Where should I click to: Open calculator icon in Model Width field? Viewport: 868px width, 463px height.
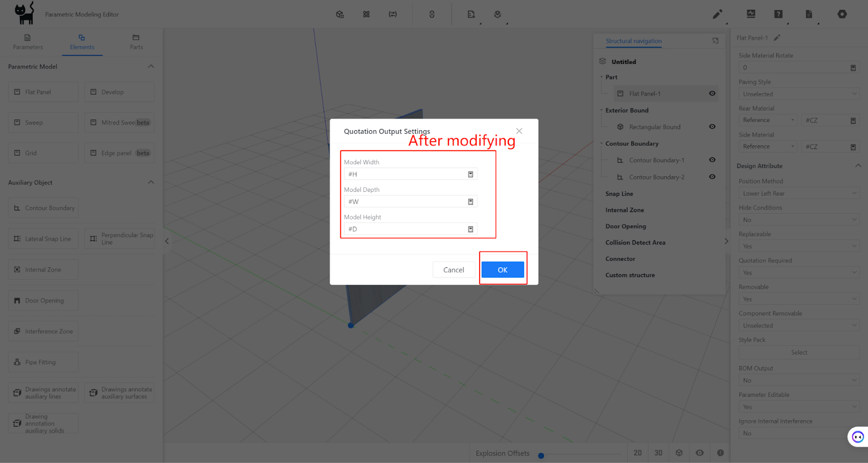point(470,175)
